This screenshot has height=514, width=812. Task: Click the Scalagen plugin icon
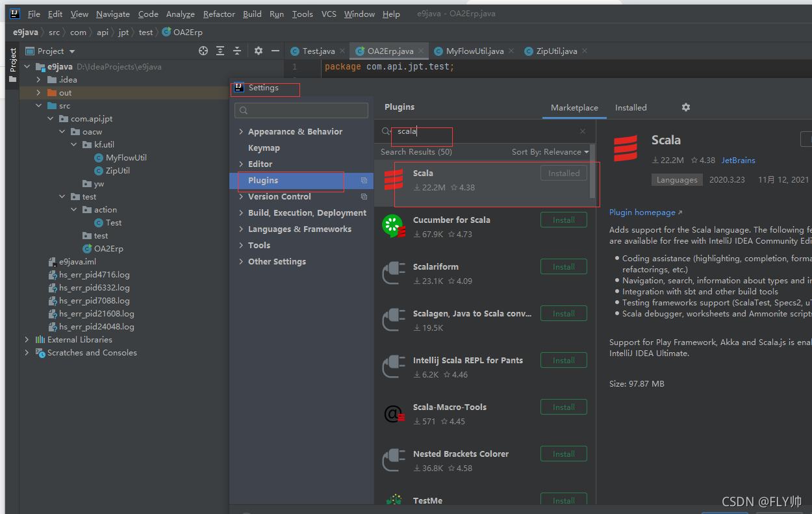point(394,319)
